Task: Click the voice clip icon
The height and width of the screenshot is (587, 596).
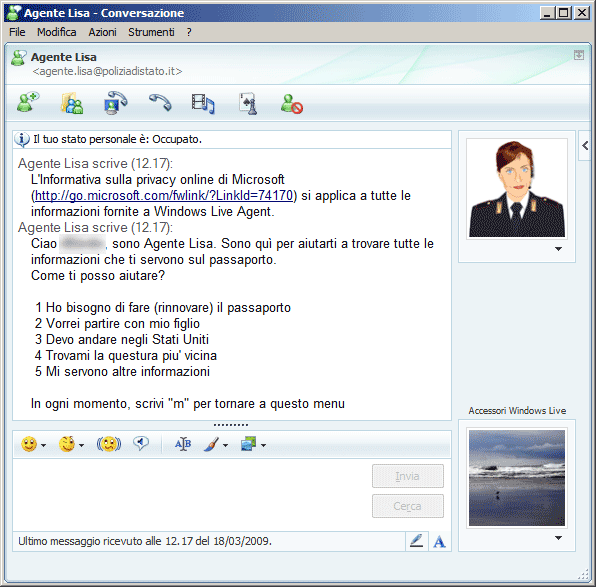Action: 141,443
